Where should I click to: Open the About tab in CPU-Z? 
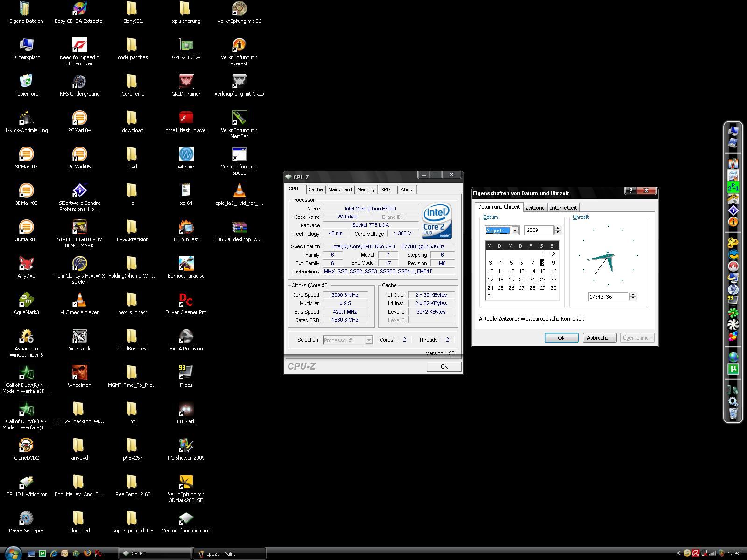coord(407,189)
